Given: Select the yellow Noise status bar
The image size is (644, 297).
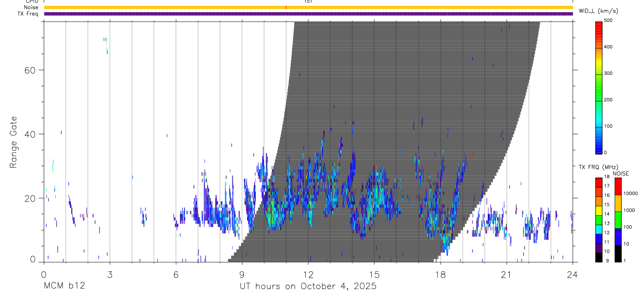Looking at the screenshot, I should 308,7.
